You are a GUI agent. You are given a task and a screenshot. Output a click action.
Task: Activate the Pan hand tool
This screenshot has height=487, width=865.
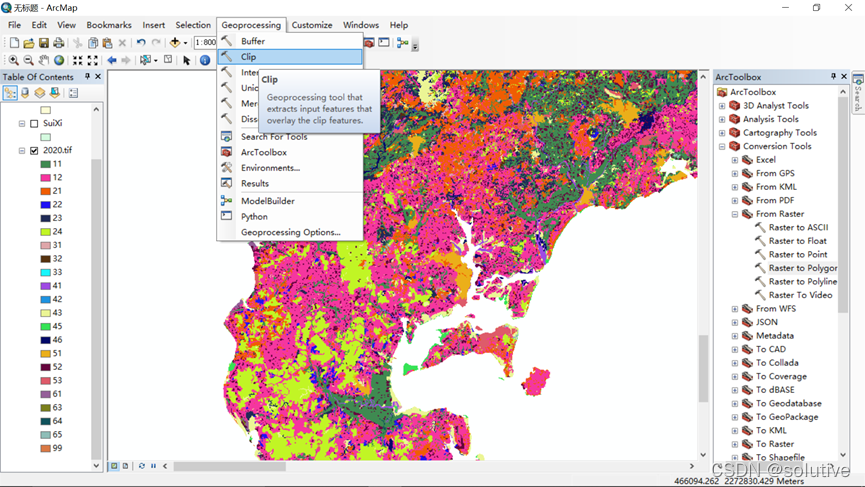tap(44, 60)
